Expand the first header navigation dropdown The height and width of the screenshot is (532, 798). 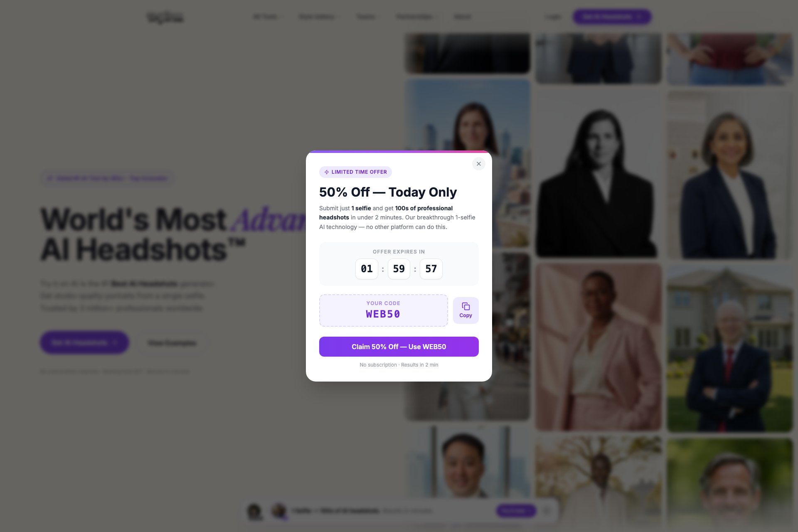coord(268,17)
